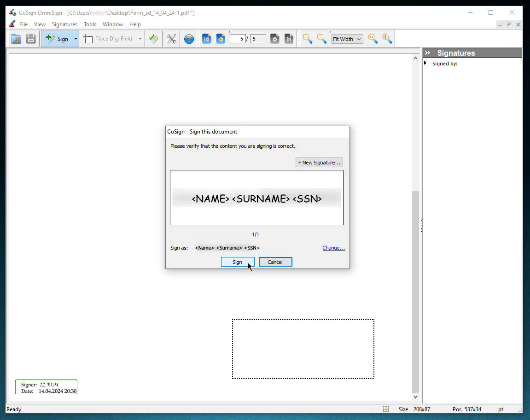The height and width of the screenshot is (420, 530).
Task: Expand the Signed by tree item
Action: pyautogui.click(x=425, y=63)
